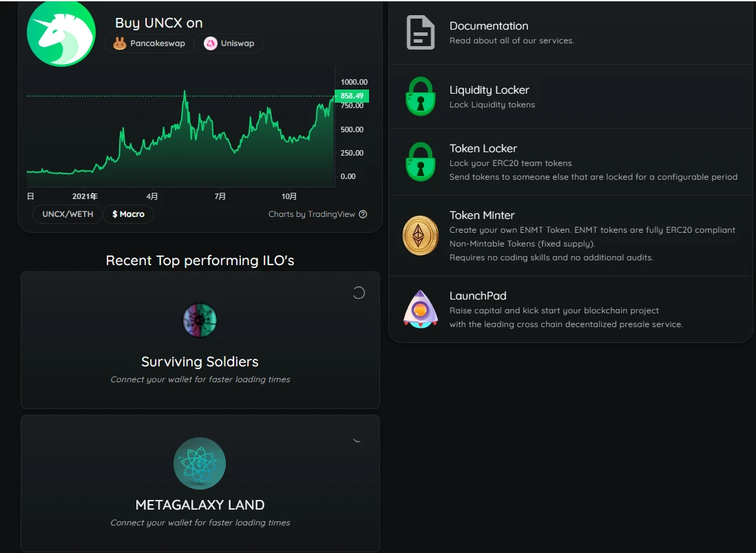Click the METAGALAXY LAND atom logo
This screenshot has height=553, width=756.
pos(200,463)
